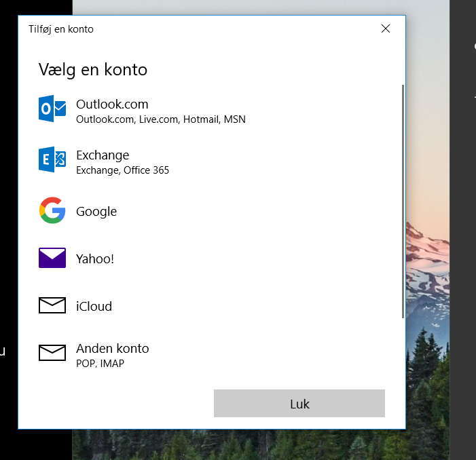Click the Google G logo

tap(52, 210)
